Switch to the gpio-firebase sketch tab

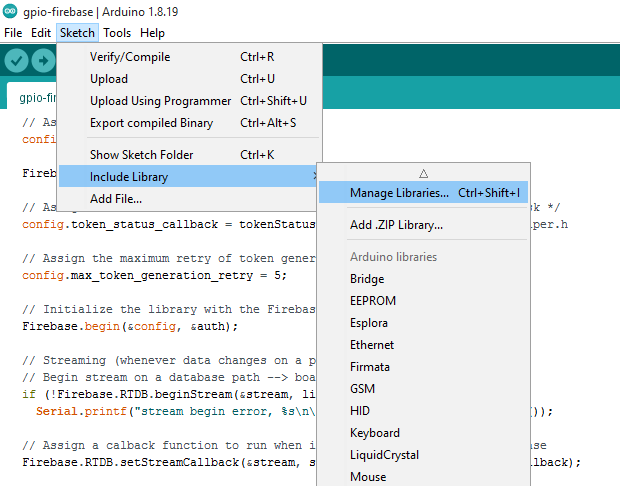tap(36, 98)
